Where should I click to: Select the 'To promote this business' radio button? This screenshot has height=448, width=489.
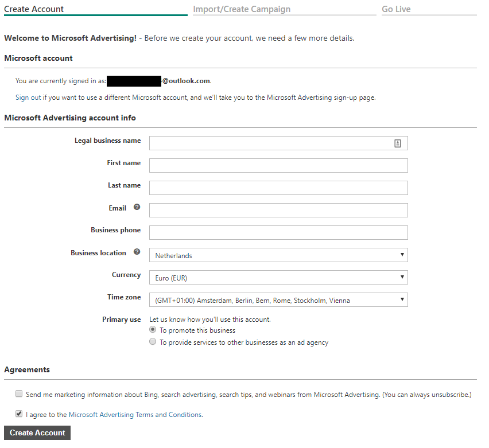[x=153, y=329]
